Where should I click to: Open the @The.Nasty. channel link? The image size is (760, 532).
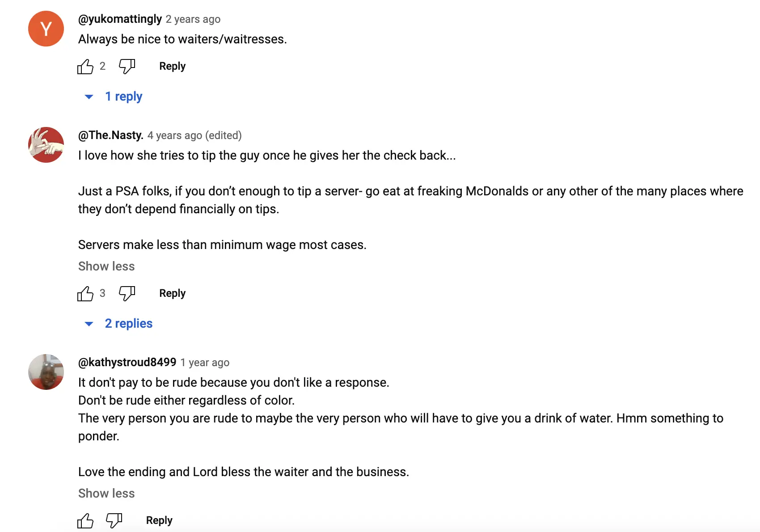point(111,135)
